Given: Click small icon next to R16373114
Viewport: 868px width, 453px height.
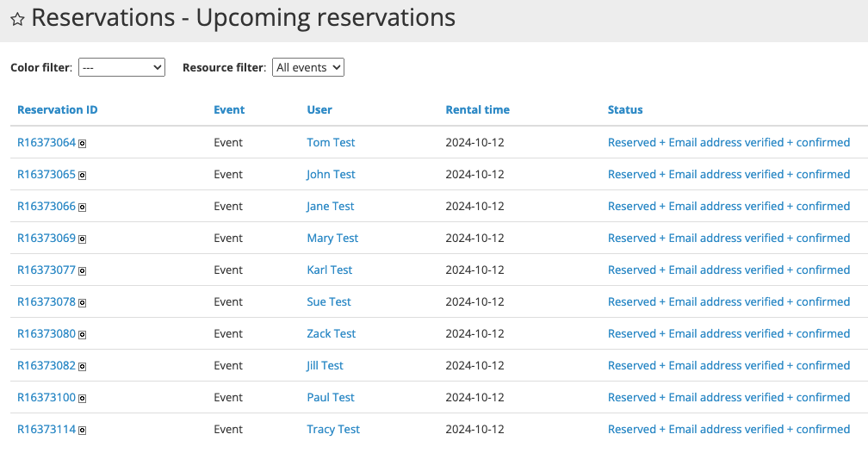Looking at the screenshot, I should coord(83,431).
